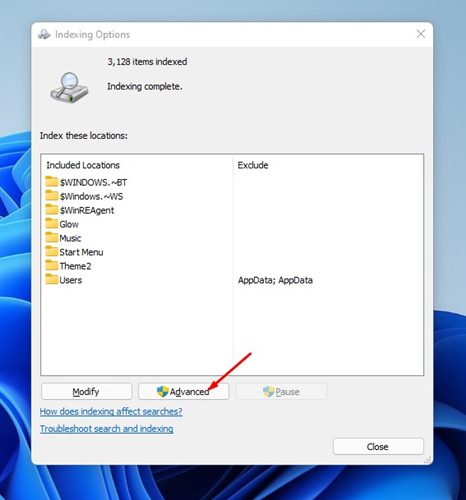The height and width of the screenshot is (500, 466).
Task: Click the shield icon on Advanced button
Action: pyautogui.click(x=163, y=391)
